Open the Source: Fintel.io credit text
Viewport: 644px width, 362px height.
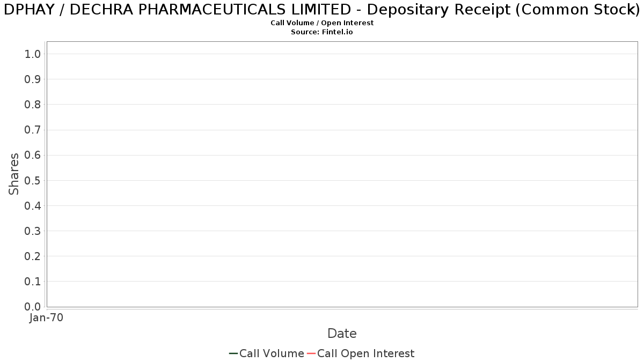322,32
